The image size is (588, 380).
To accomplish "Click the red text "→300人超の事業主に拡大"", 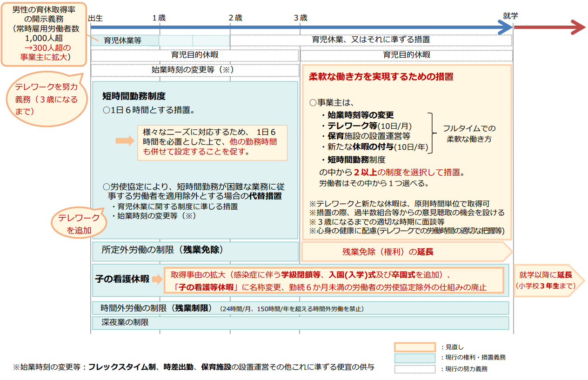I will click(x=45, y=53).
